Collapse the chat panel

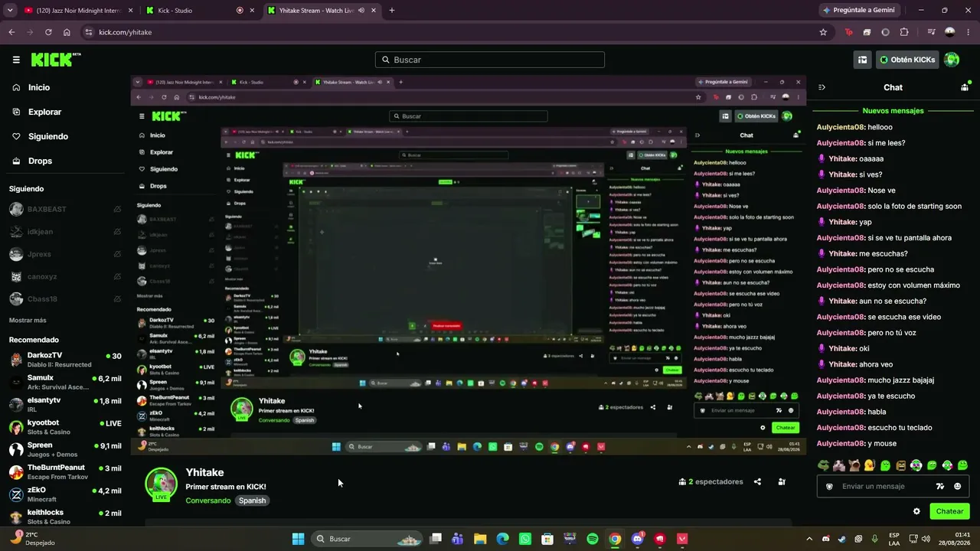click(x=822, y=87)
